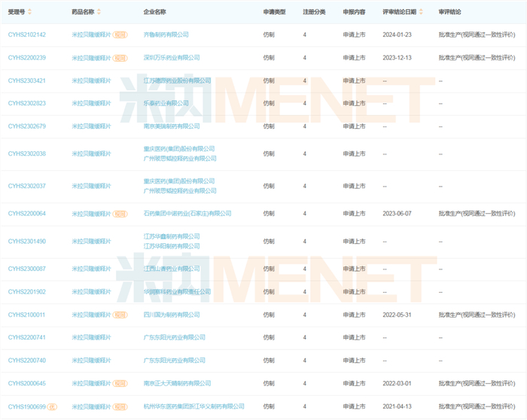Open acceptance number CYHS2301490
Viewport: 527px width, 420px height.
[27, 242]
